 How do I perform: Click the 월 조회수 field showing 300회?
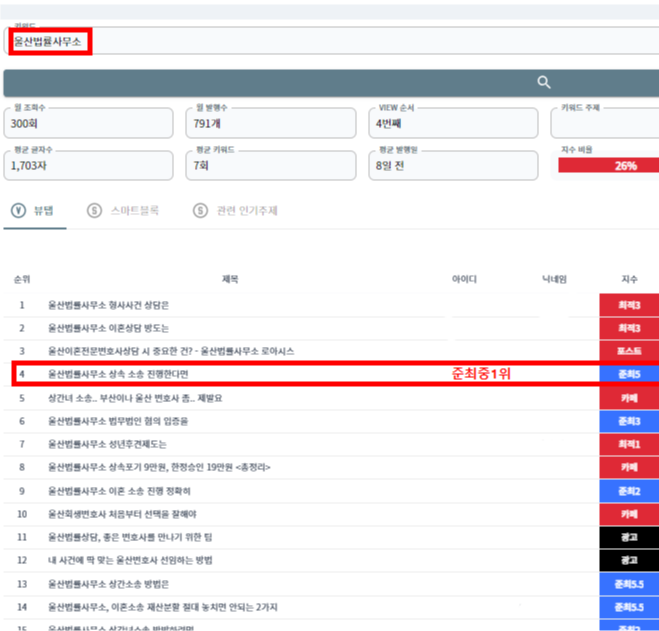91,124
